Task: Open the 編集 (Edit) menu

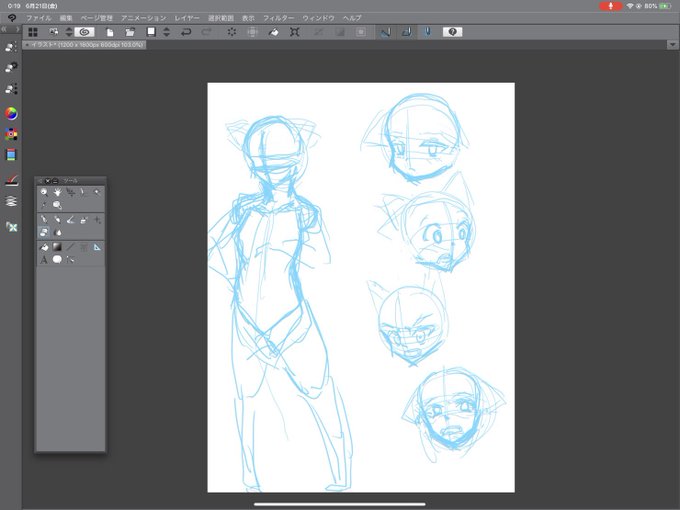Action: point(66,18)
